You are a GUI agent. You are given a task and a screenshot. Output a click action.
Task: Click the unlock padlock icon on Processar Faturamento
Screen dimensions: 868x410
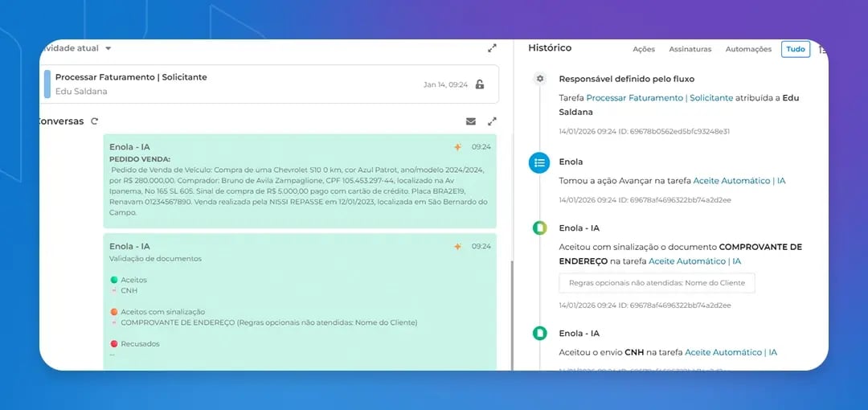[x=480, y=84]
